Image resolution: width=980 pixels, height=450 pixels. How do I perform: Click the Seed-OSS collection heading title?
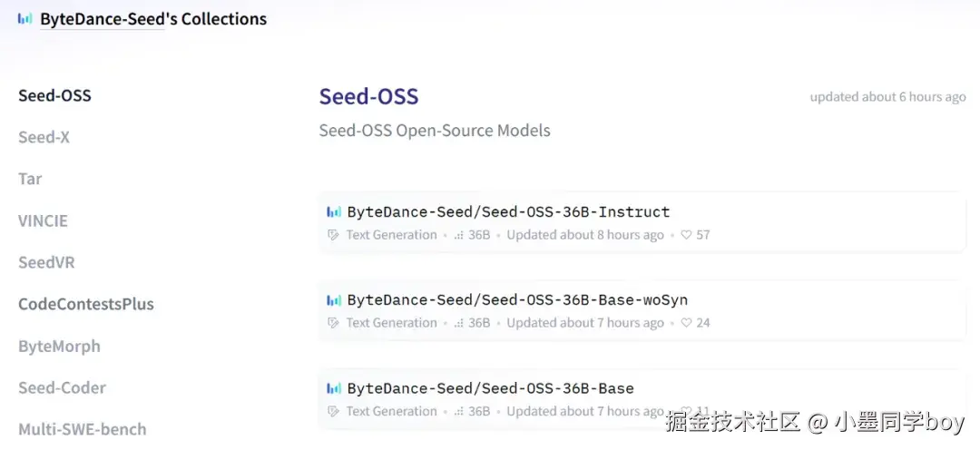coord(368,97)
